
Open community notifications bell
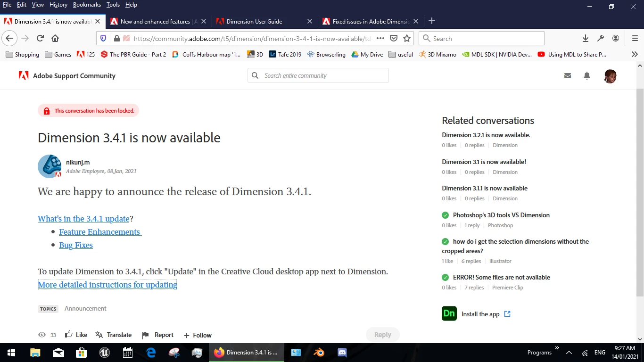(x=587, y=76)
